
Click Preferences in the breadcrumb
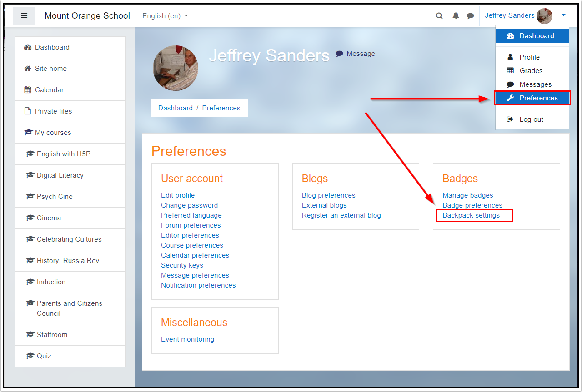(221, 108)
